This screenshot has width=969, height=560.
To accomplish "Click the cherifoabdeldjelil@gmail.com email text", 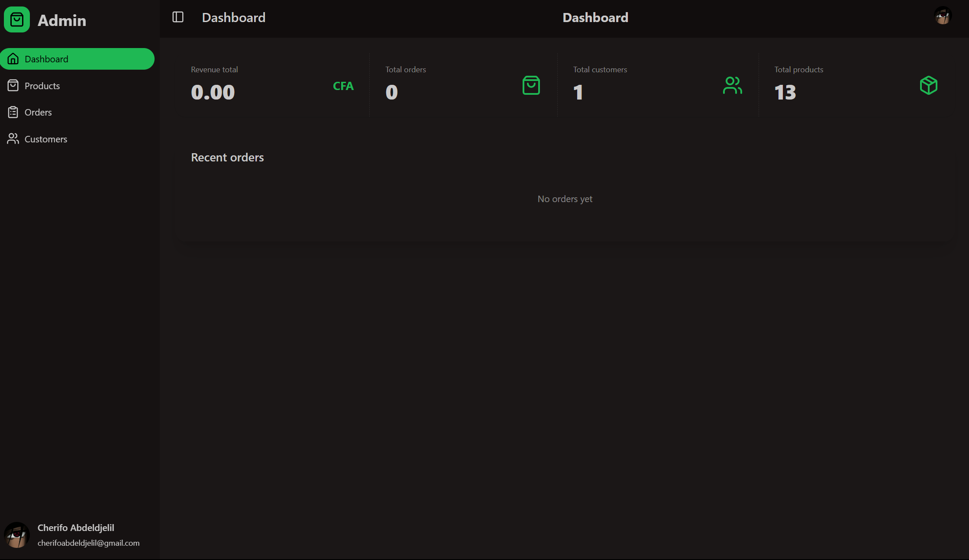I will (88, 543).
